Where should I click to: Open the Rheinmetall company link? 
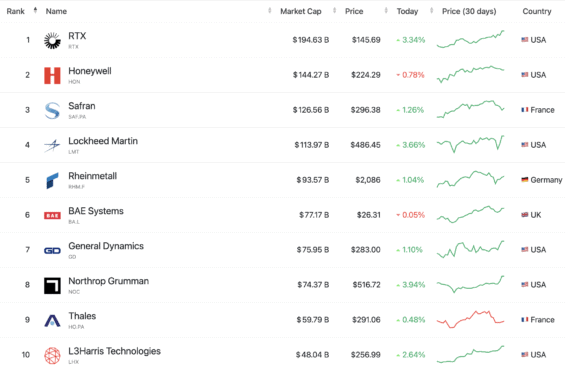pos(93,176)
